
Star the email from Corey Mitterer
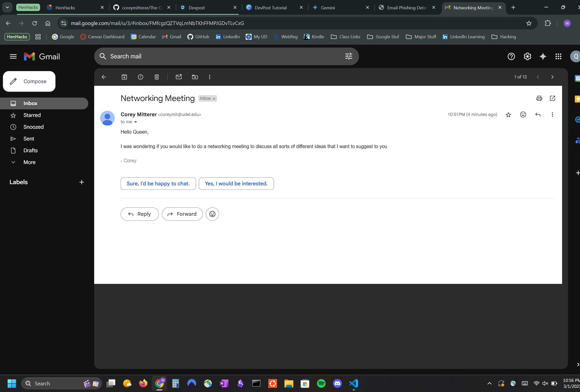pyautogui.click(x=508, y=115)
